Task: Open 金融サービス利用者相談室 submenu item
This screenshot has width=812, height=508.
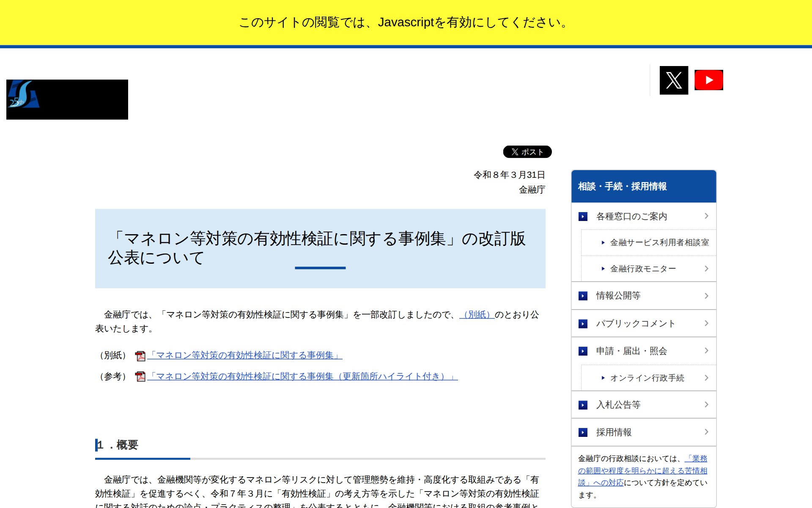Action: pos(659,243)
